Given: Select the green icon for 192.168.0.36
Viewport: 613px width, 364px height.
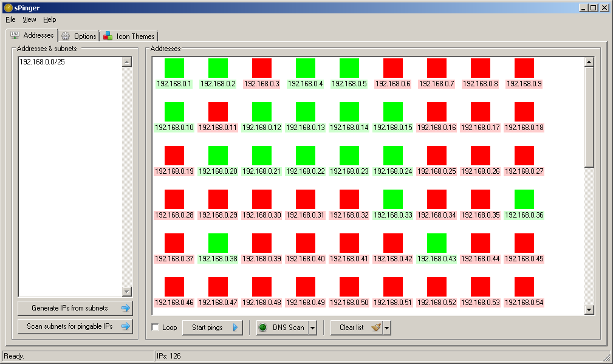Looking at the screenshot, I should point(524,199).
